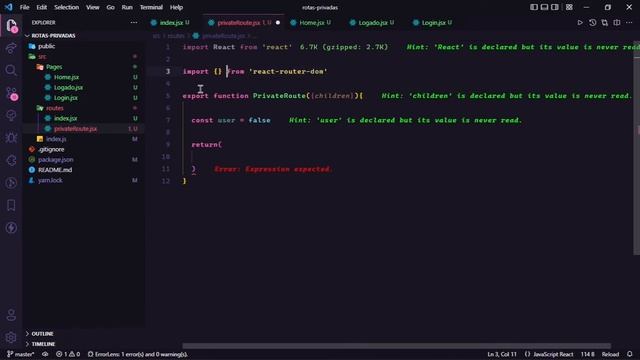Image resolution: width=640 pixels, height=360 pixels.
Task: Open .gitignore file in explorer
Action: 51,149
